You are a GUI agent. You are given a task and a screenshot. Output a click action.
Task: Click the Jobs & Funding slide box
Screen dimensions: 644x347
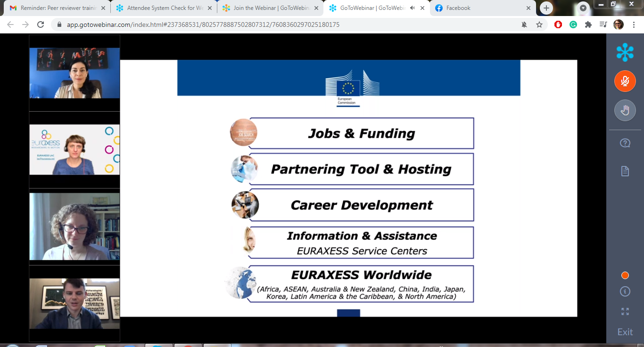click(361, 133)
